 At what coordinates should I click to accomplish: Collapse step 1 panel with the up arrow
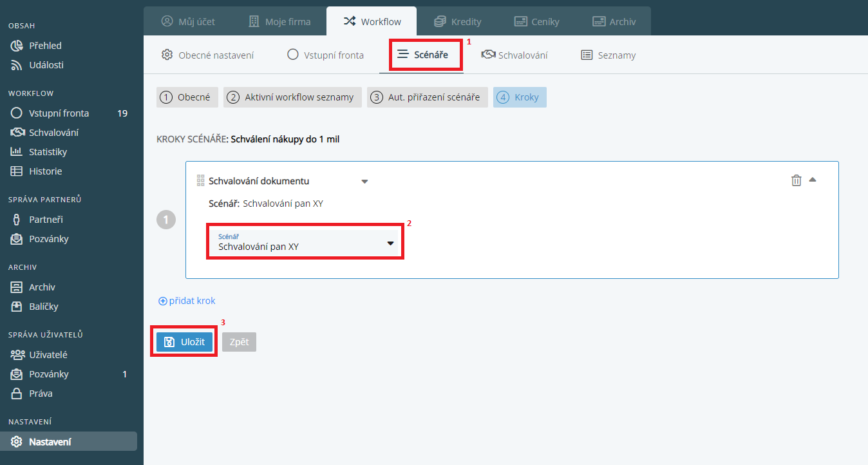click(813, 180)
